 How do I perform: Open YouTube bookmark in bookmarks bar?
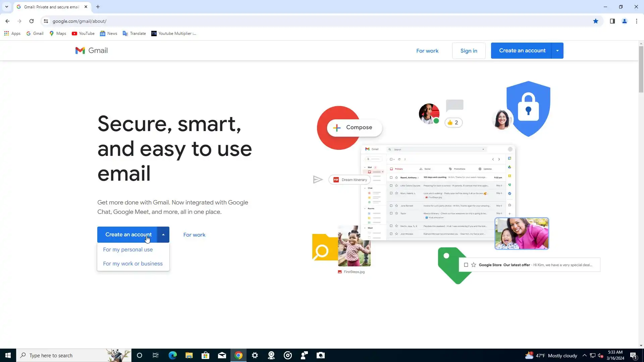pyautogui.click(x=83, y=34)
